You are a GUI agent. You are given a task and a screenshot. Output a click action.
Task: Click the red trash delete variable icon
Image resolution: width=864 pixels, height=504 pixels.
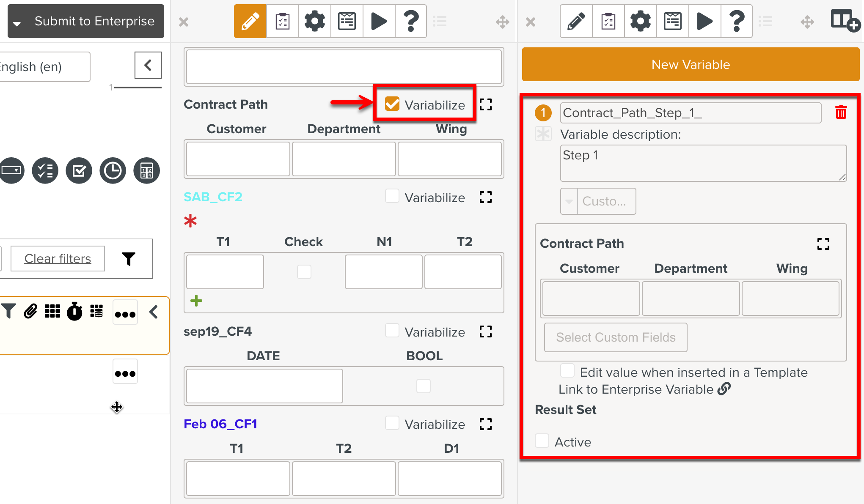click(841, 112)
